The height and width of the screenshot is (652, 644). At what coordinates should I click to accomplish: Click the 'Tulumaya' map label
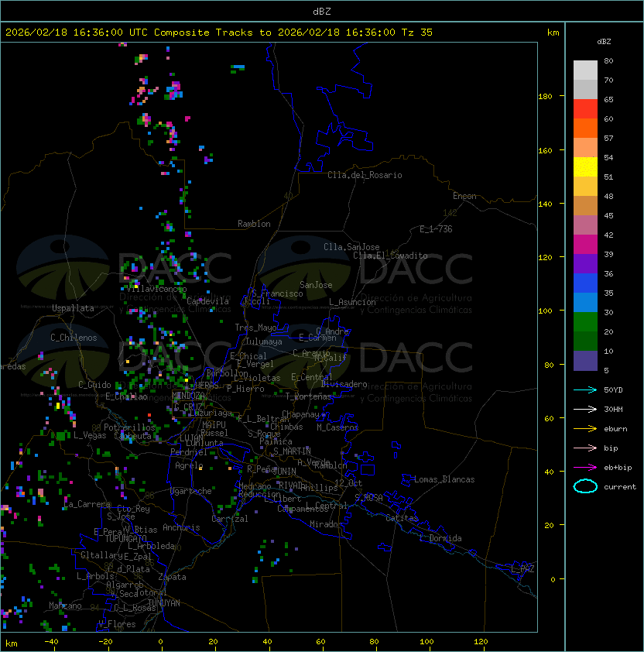pyautogui.click(x=264, y=341)
